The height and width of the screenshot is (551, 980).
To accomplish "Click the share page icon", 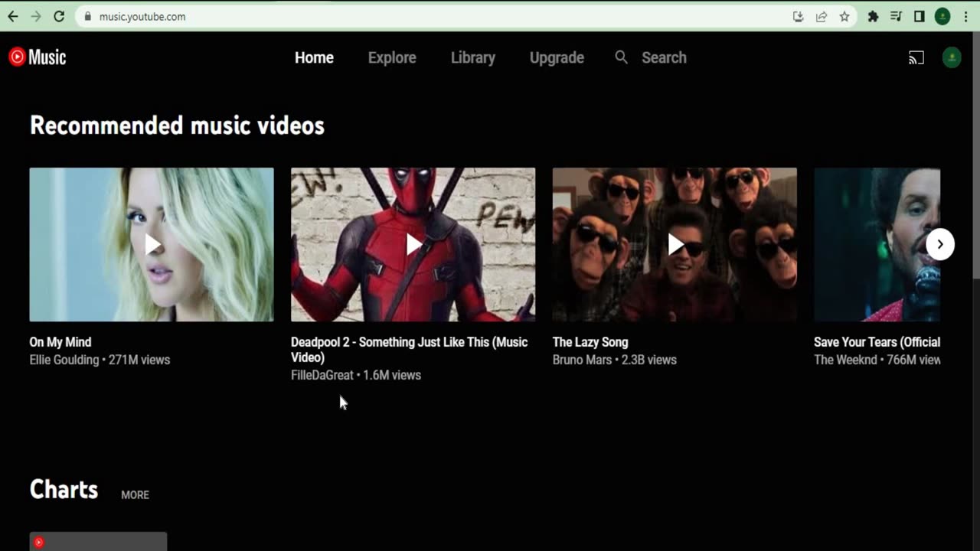I will coord(822,16).
